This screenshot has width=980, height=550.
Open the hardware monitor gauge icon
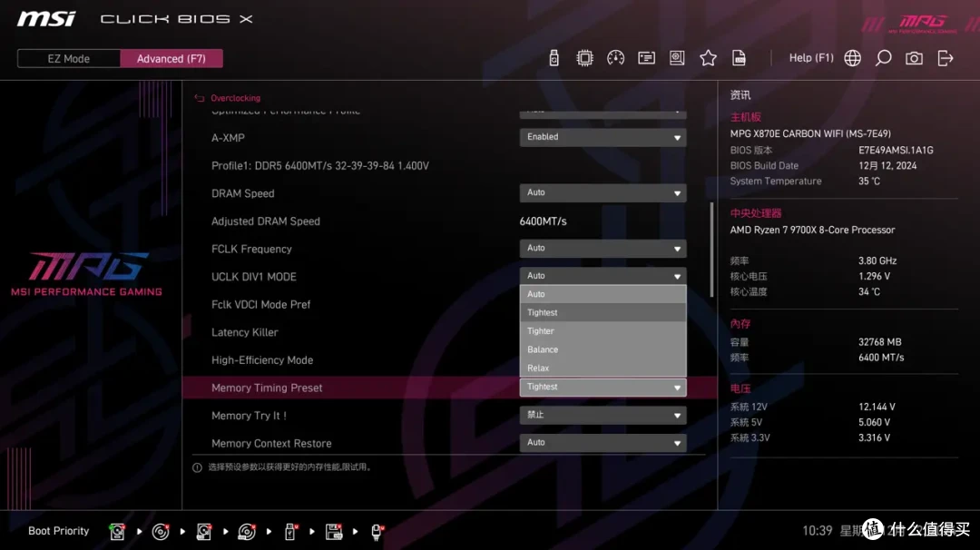[615, 58]
